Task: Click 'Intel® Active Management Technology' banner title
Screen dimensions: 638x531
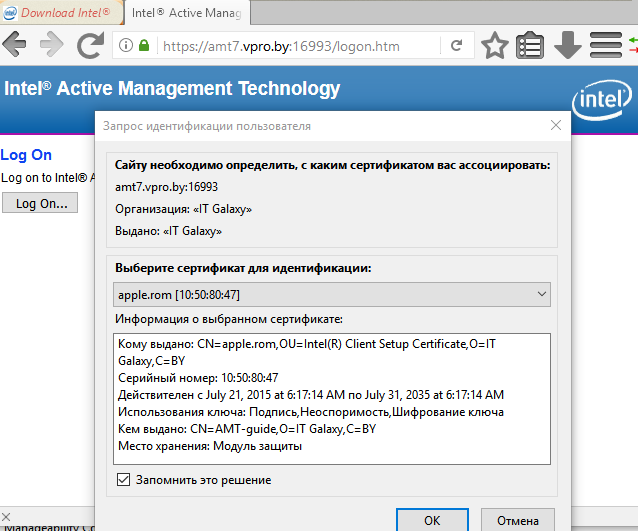Action: click(172, 89)
